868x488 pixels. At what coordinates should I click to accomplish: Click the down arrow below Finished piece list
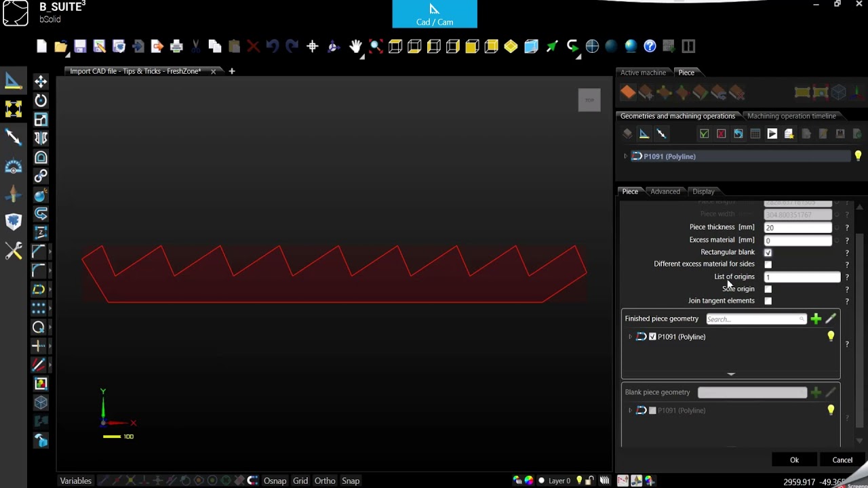(730, 373)
